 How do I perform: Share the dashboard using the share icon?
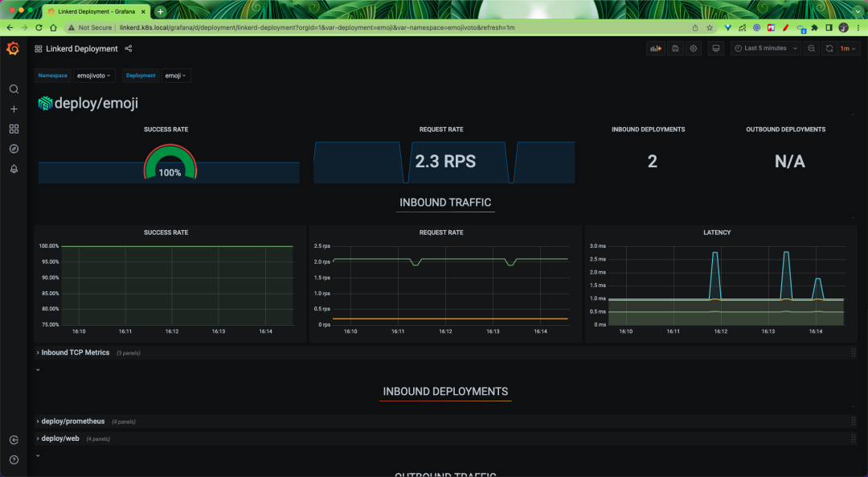[x=129, y=49]
